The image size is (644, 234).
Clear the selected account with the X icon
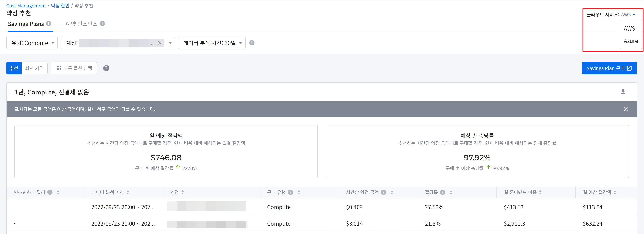tap(160, 43)
